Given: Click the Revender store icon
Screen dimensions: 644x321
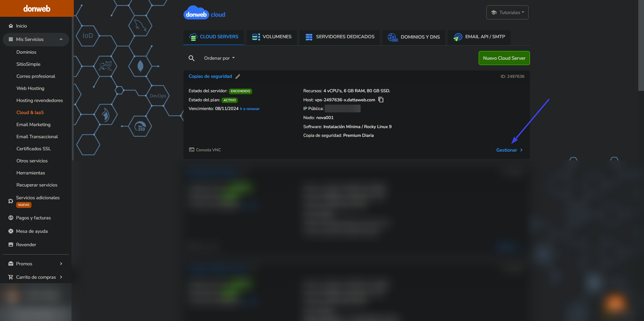Looking at the screenshot, I should coord(11,245).
